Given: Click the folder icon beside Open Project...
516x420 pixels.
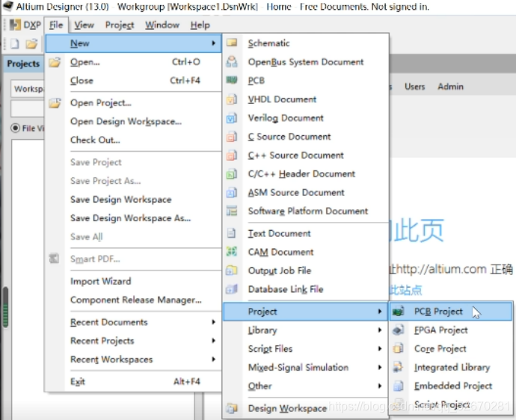Looking at the screenshot, I should coord(55,103).
